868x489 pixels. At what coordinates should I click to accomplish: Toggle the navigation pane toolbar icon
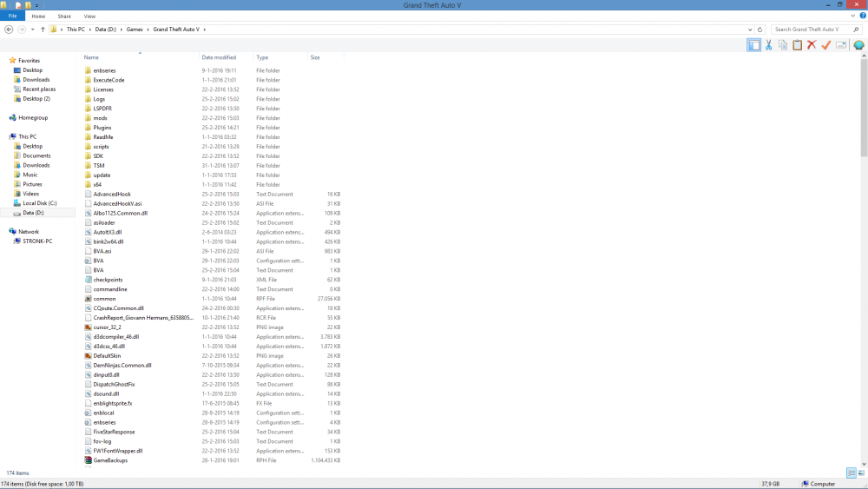[x=754, y=45]
